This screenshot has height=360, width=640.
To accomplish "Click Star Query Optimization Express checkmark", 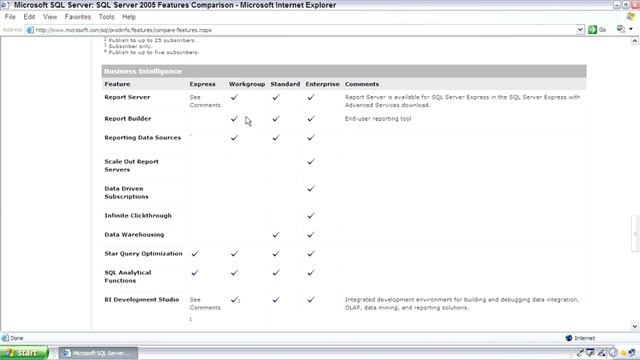I will tap(195, 253).
